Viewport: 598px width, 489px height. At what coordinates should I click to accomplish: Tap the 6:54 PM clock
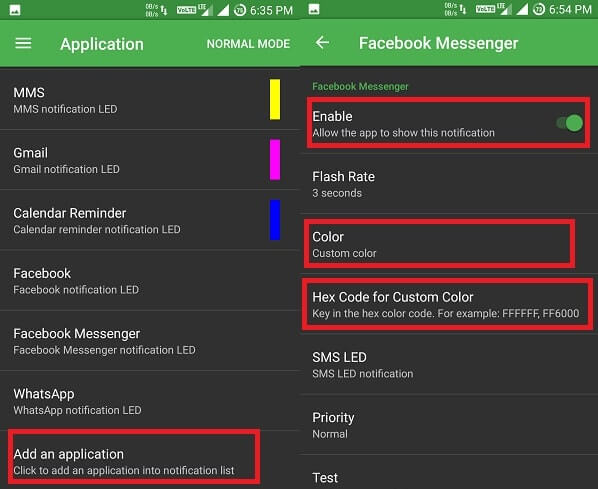tap(570, 10)
